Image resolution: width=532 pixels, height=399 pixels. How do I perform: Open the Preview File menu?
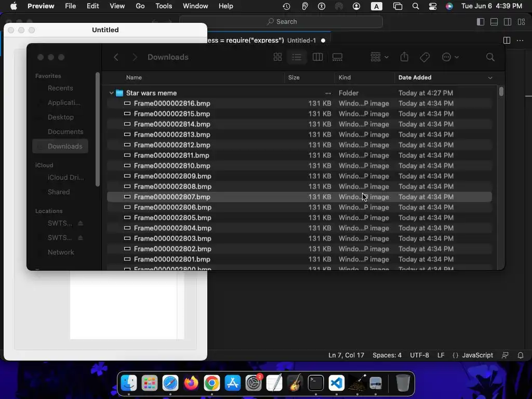tap(70, 6)
